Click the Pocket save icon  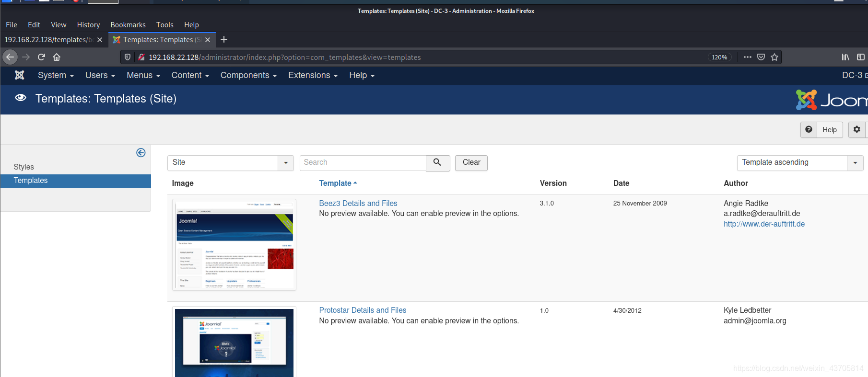761,57
